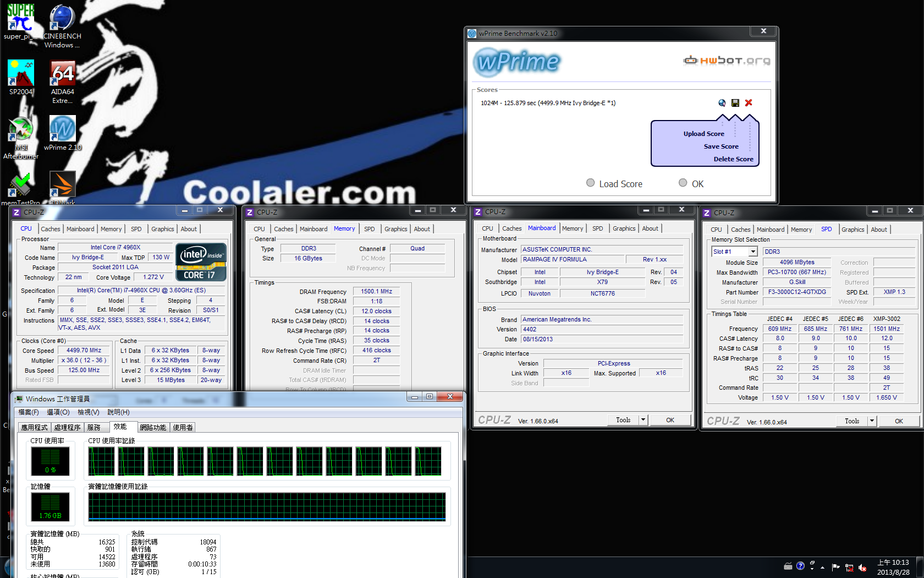Open the memTestPro desktop shortcut

pos(20,189)
